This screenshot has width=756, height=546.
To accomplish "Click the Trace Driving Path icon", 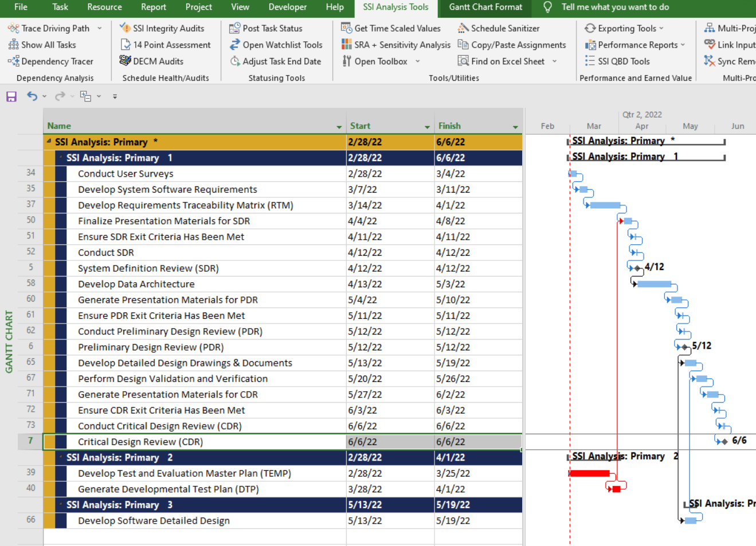I will 13,28.
